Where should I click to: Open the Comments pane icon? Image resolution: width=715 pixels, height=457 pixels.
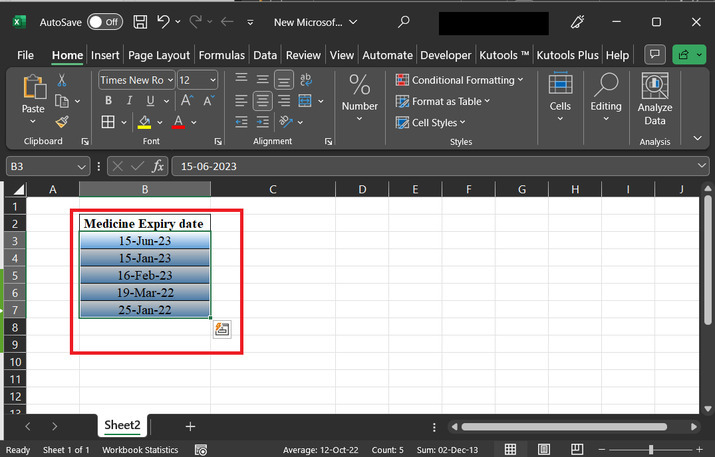[655, 55]
